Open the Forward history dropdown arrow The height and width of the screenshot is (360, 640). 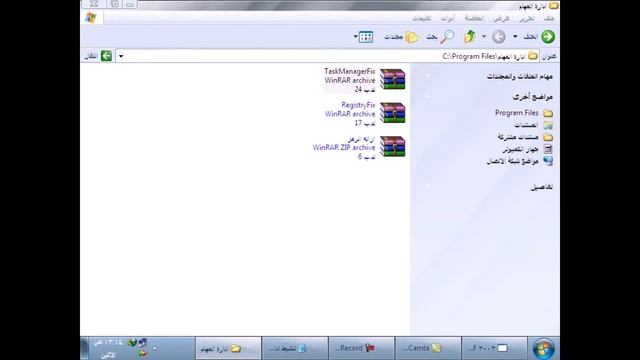484,37
